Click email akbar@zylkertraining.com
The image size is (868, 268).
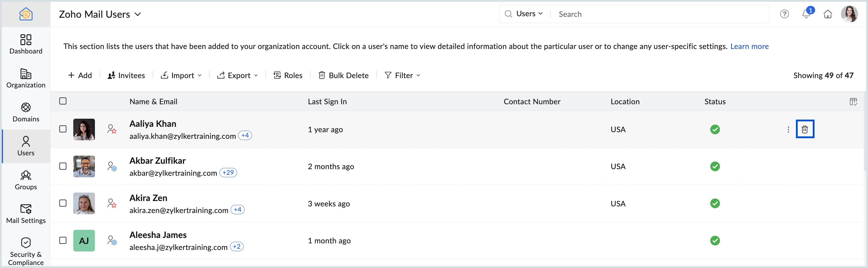point(173,173)
